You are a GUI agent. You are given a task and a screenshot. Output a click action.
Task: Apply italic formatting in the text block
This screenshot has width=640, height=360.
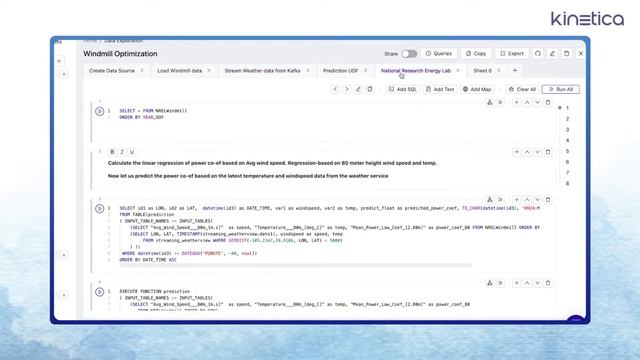[x=122, y=152]
